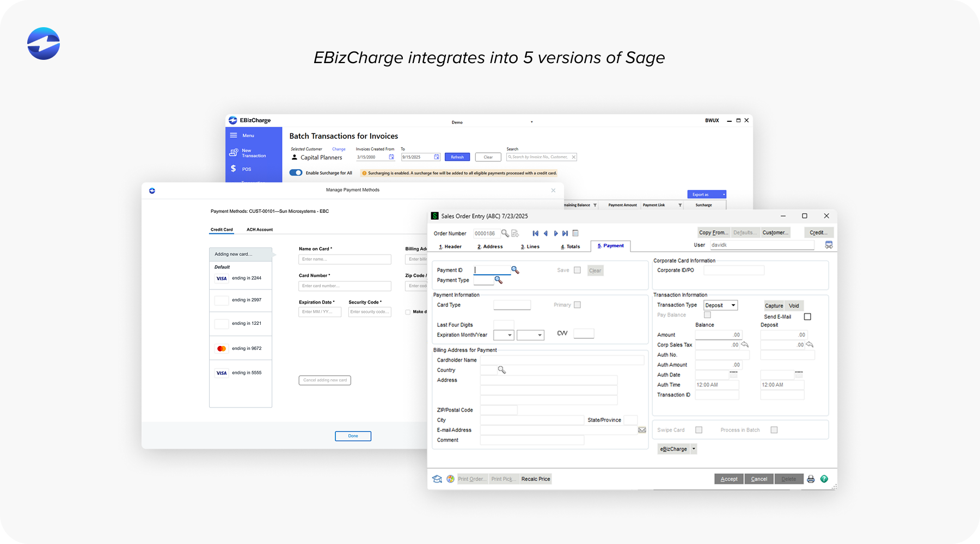This screenshot has height=544, width=980.
Task: Enable Surcharge for All toggle
Action: (x=296, y=172)
